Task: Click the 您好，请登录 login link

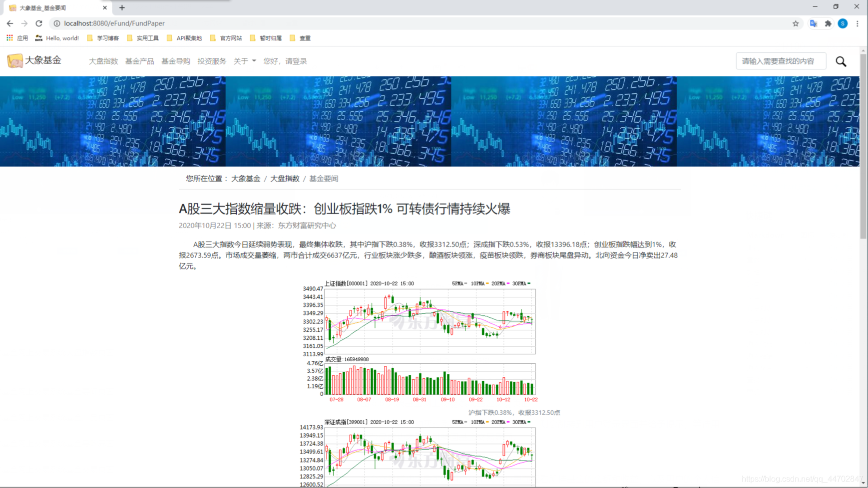Action: [285, 61]
